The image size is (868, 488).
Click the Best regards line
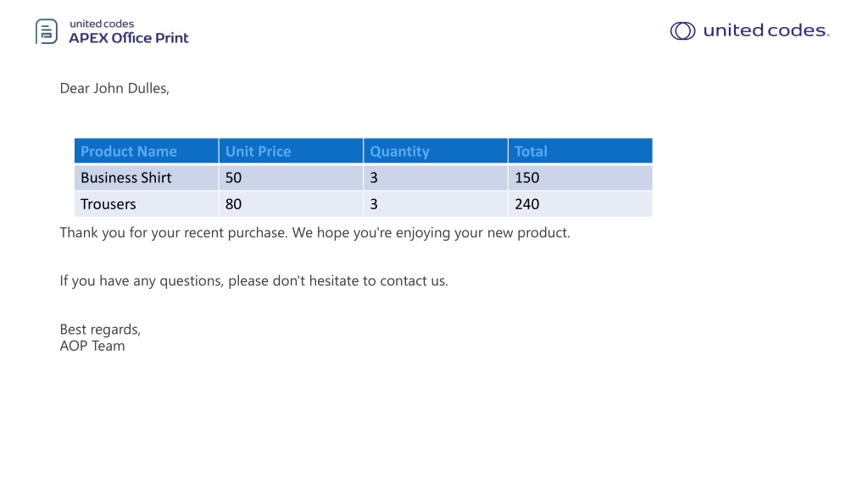click(x=100, y=330)
